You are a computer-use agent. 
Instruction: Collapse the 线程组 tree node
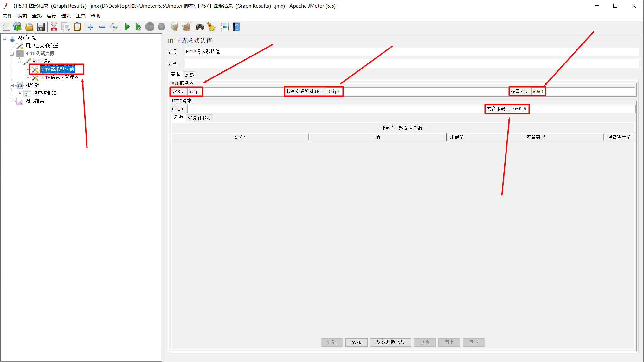[12, 85]
